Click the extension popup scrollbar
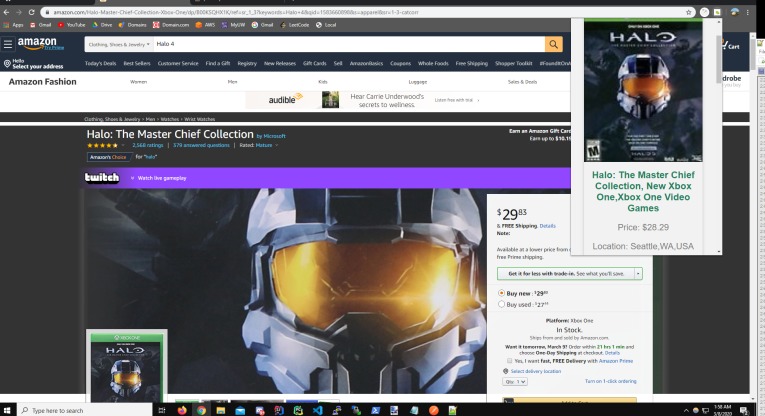The height and width of the screenshot is (416, 765). [x=719, y=59]
